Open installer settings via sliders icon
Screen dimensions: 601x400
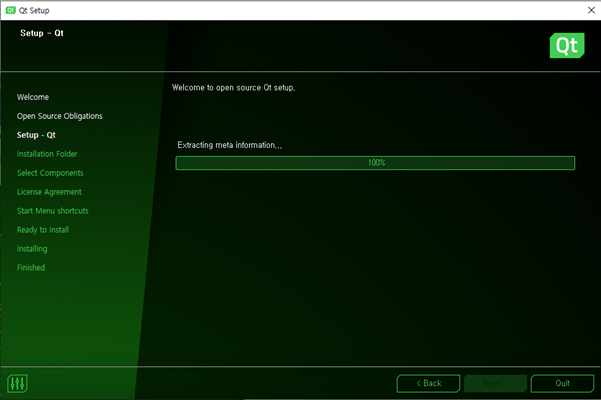[x=17, y=383]
